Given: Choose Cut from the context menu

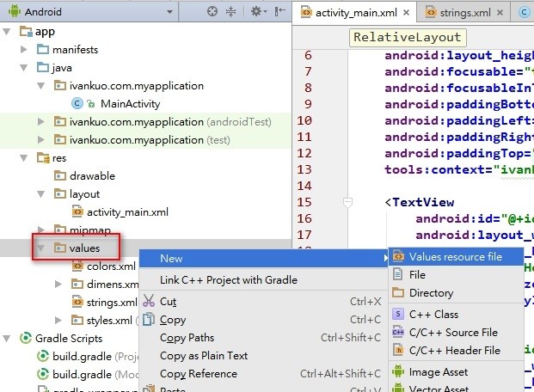Looking at the screenshot, I should 169,302.
